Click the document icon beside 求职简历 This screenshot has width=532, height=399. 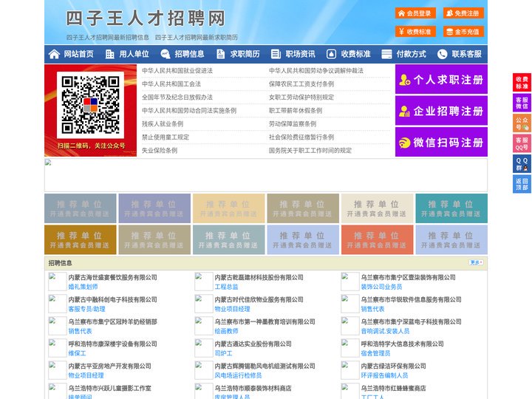point(220,54)
